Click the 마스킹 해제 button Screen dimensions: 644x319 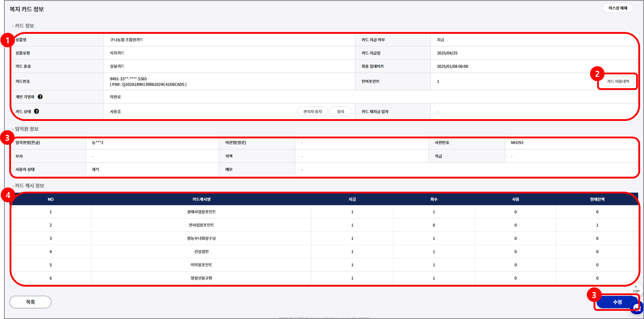618,8
